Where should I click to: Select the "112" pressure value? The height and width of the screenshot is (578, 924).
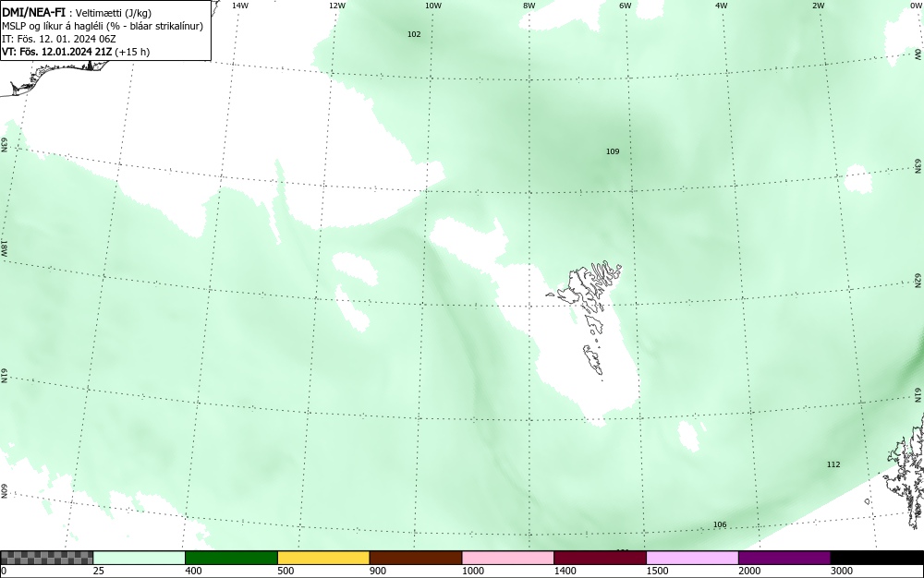pyautogui.click(x=833, y=464)
